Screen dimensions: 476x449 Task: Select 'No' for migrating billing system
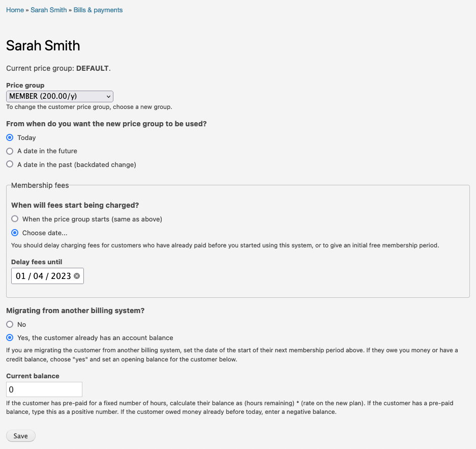[x=10, y=324]
